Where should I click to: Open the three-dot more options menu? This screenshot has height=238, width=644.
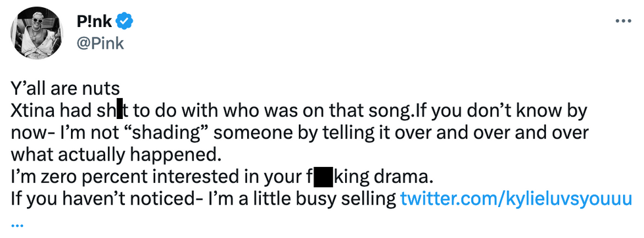tap(623, 20)
